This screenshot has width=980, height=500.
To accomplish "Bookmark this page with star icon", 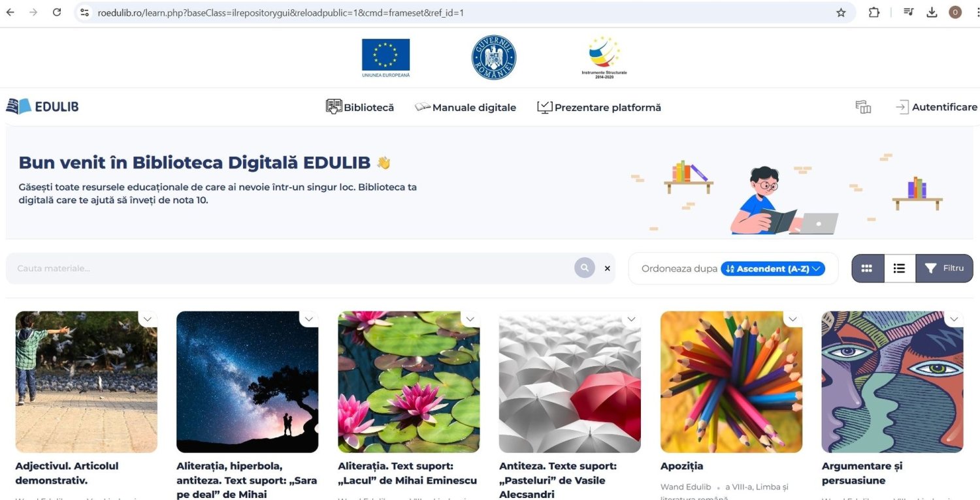I will (841, 12).
